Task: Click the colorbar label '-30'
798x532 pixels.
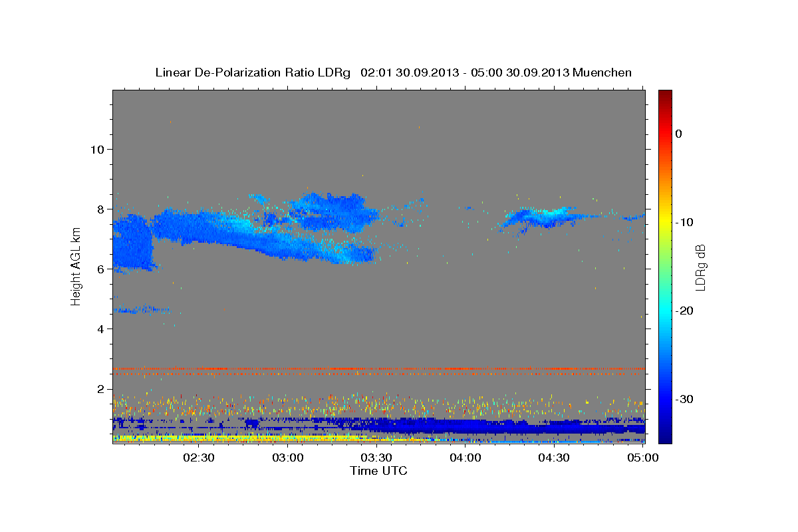Action: 684,399
